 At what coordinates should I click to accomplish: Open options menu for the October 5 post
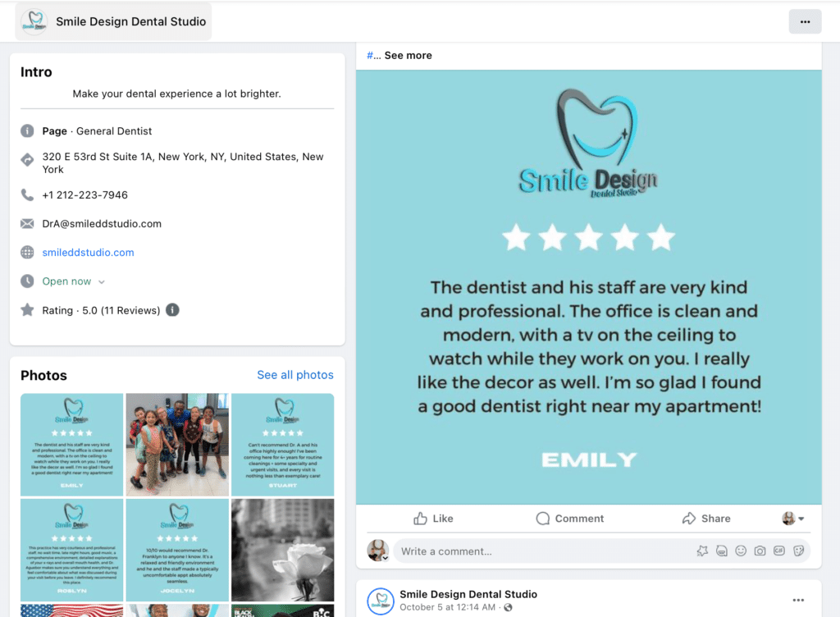pyautogui.click(x=798, y=601)
